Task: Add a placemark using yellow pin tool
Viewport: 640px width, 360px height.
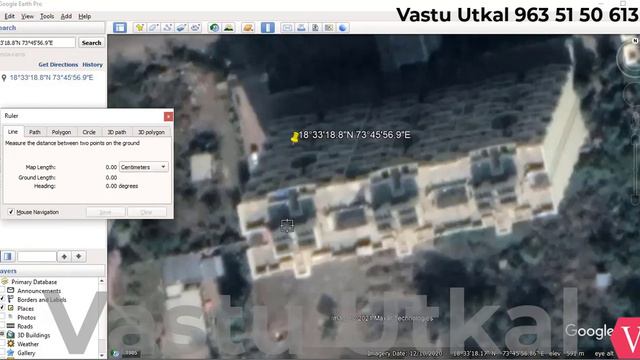Action: click(140, 28)
